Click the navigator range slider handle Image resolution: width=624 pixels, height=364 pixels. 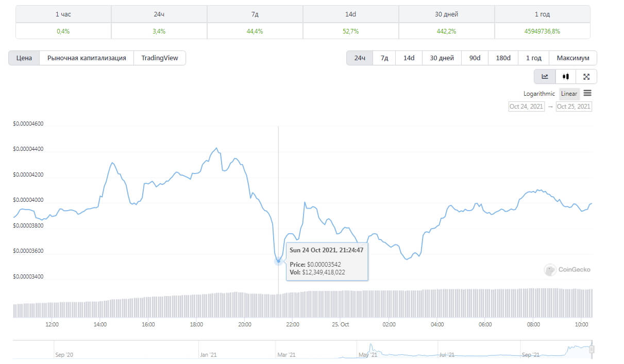pyautogui.click(x=592, y=349)
